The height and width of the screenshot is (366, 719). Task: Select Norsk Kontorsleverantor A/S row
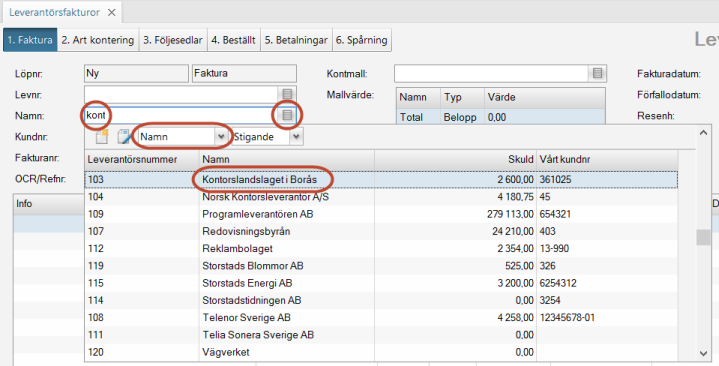[381, 197]
